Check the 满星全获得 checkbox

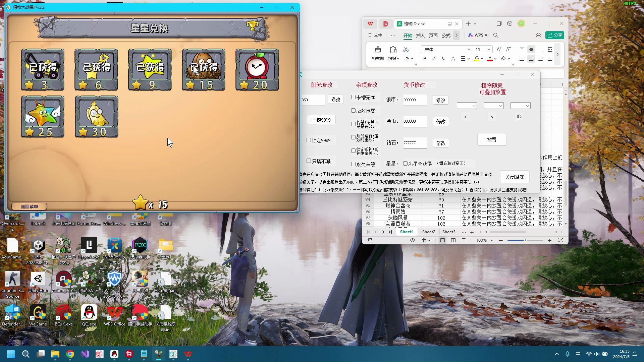(405, 164)
